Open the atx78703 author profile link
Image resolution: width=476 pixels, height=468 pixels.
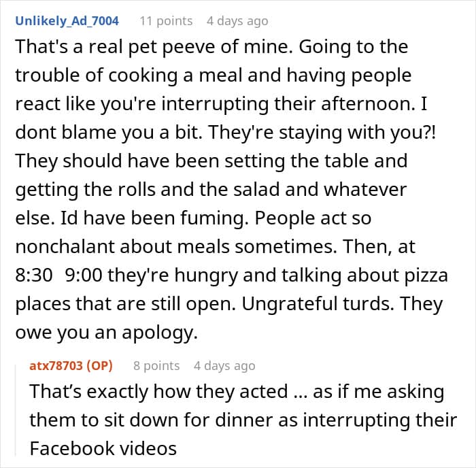(56, 366)
